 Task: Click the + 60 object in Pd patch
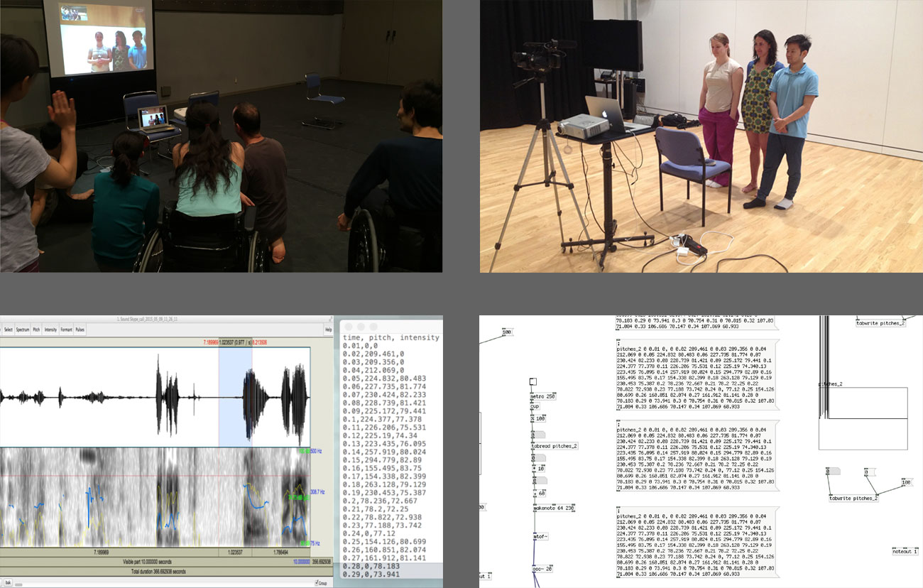(x=540, y=494)
